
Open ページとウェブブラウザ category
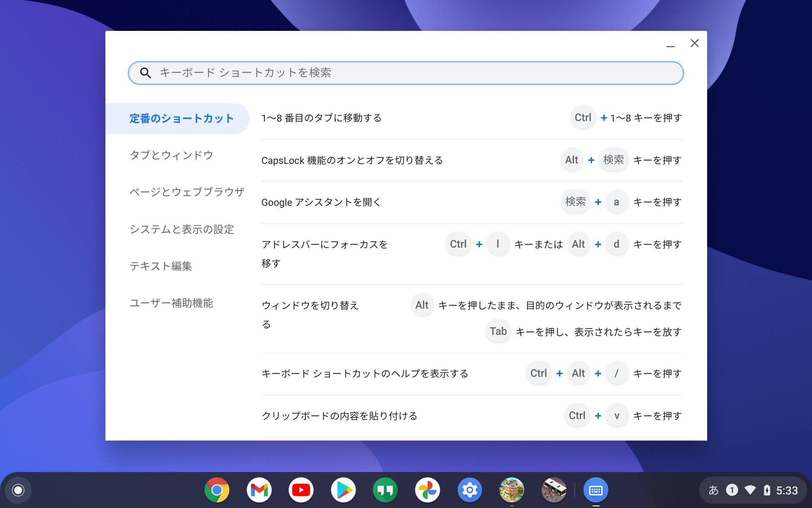click(x=187, y=192)
